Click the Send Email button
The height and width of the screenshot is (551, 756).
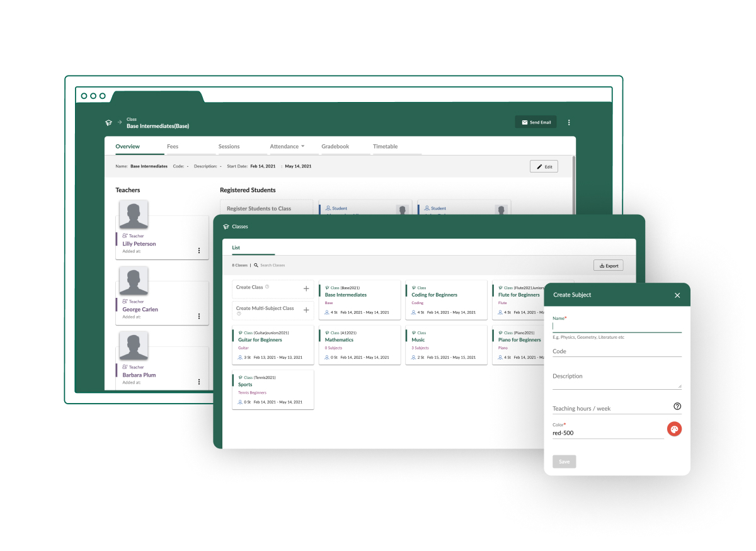coord(535,122)
